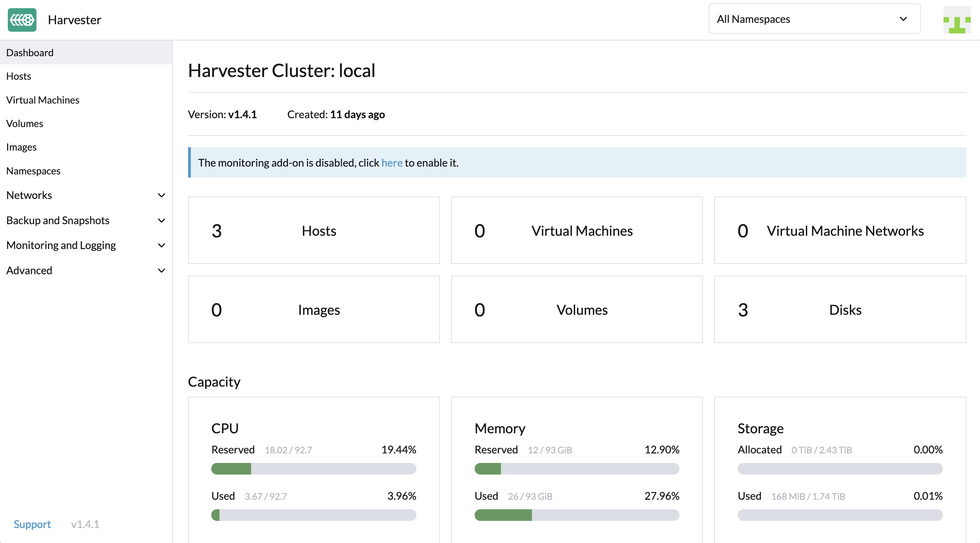The image size is (980, 543).
Task: Click the Storage Used progress bar
Action: 840,515
